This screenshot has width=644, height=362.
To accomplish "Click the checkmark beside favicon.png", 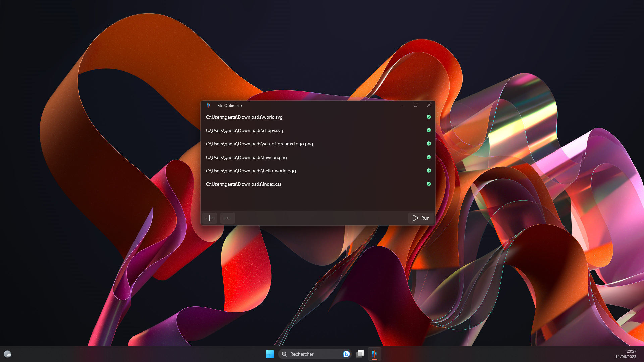I will pyautogui.click(x=428, y=157).
